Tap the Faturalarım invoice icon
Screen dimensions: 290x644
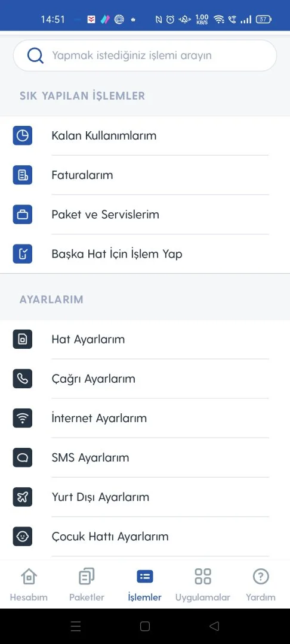[23, 175]
